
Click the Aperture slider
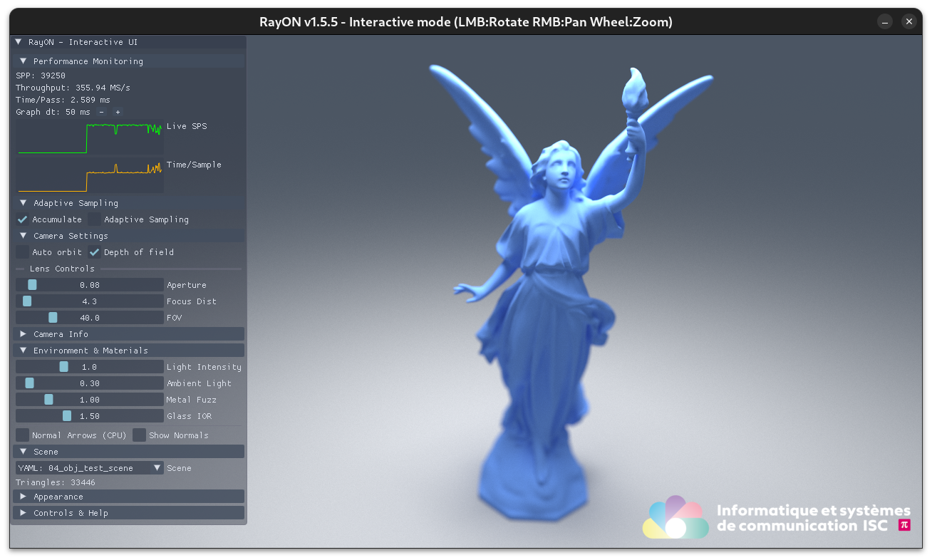coord(90,285)
